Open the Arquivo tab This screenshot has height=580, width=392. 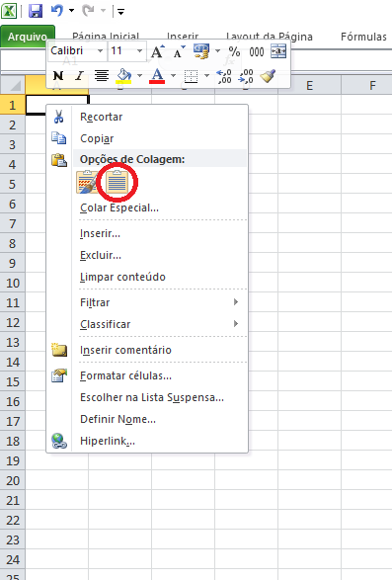point(28,37)
